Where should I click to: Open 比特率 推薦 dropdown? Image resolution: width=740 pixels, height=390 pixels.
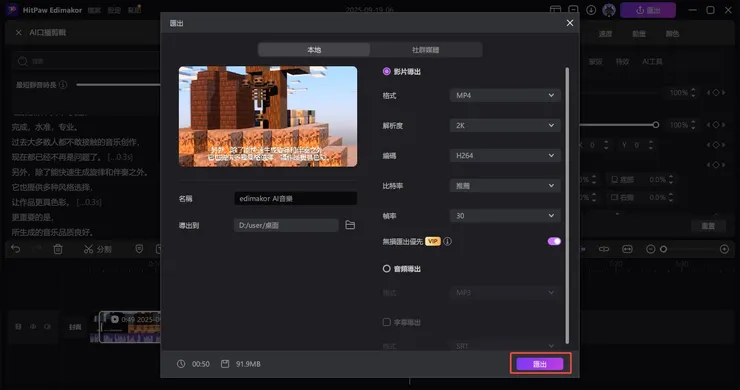505,186
